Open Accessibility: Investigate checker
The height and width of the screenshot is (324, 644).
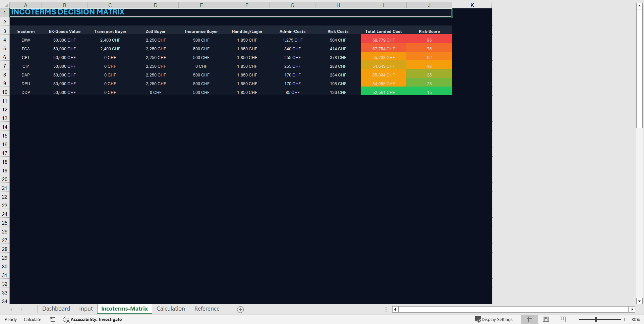(93, 319)
